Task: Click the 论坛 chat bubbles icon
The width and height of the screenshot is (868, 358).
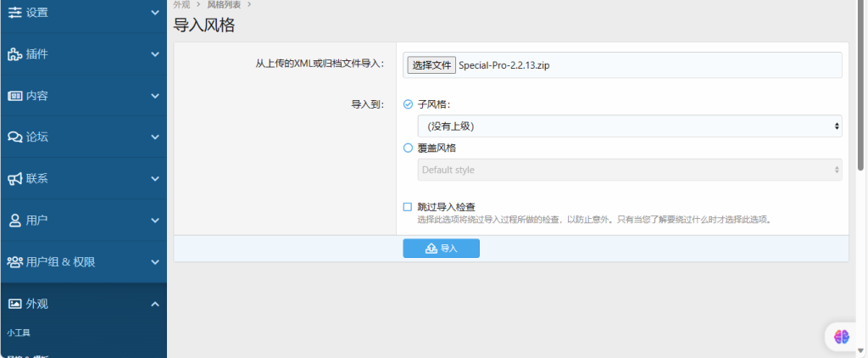Action: [x=15, y=137]
